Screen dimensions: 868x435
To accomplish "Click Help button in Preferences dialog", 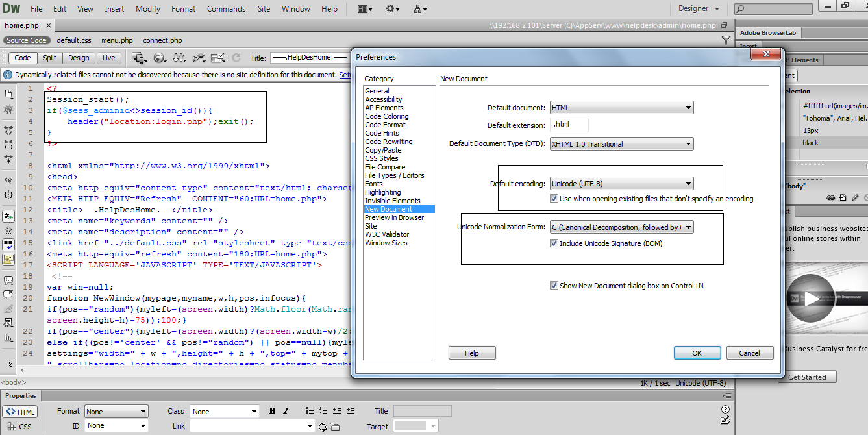I will tap(472, 353).
